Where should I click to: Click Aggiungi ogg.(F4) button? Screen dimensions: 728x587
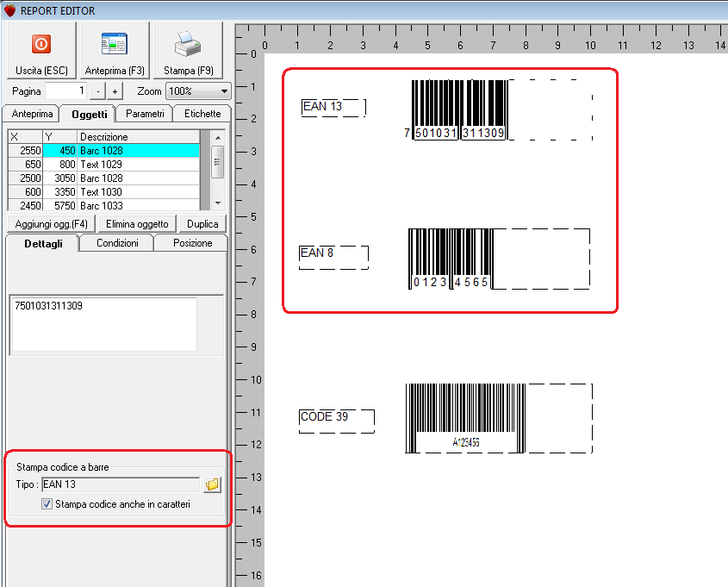[51, 224]
